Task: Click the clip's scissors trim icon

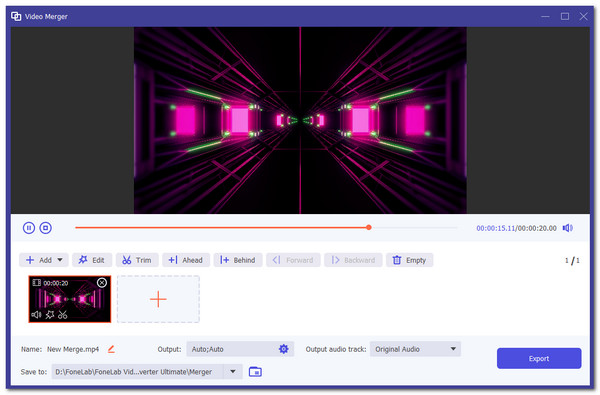Action: tap(63, 315)
